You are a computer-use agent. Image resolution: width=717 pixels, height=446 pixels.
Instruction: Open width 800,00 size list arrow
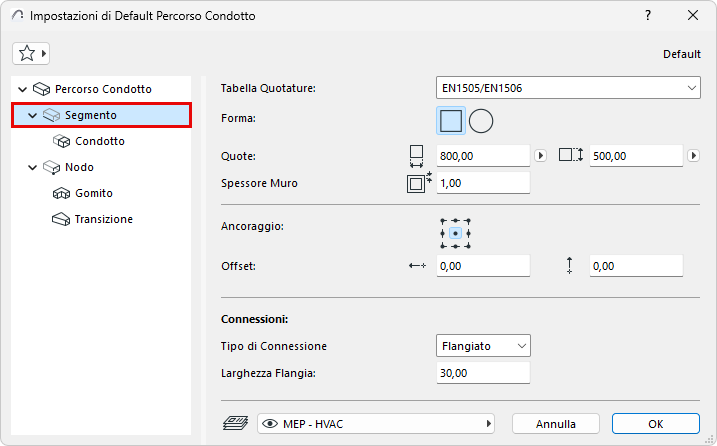[x=540, y=156]
